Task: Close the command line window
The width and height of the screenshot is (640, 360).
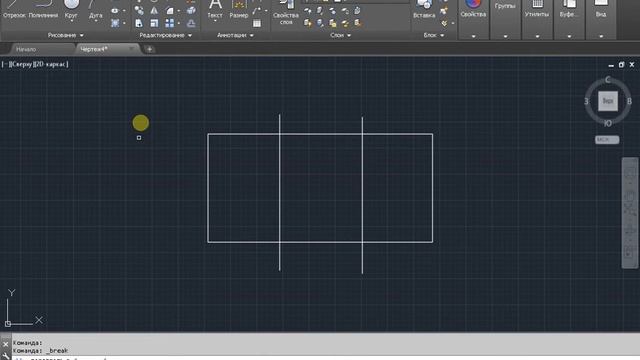Action: pyautogui.click(x=5, y=344)
